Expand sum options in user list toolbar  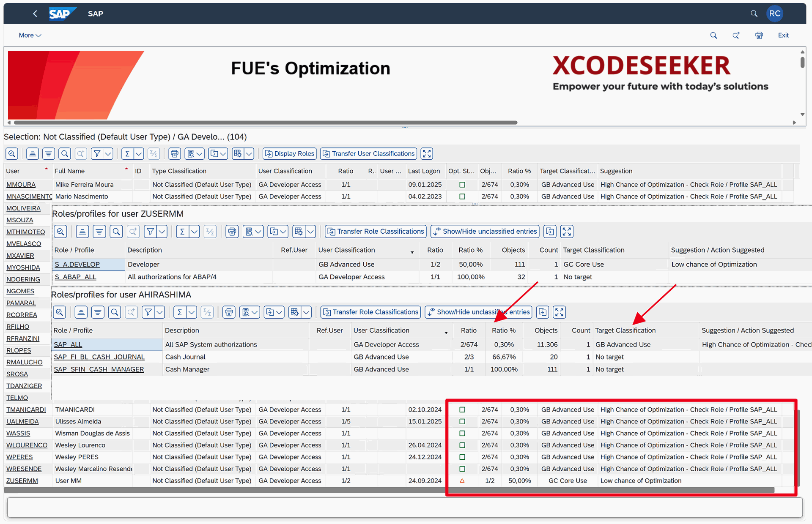139,154
